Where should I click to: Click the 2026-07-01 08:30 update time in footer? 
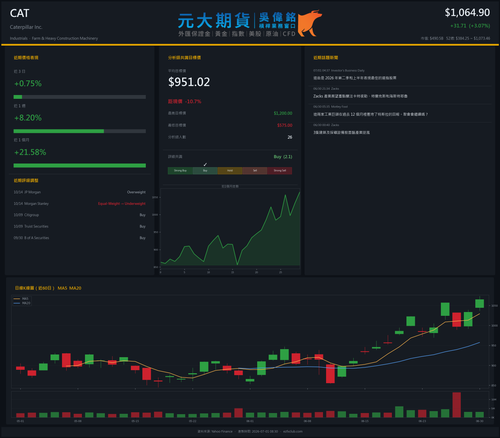point(258,431)
